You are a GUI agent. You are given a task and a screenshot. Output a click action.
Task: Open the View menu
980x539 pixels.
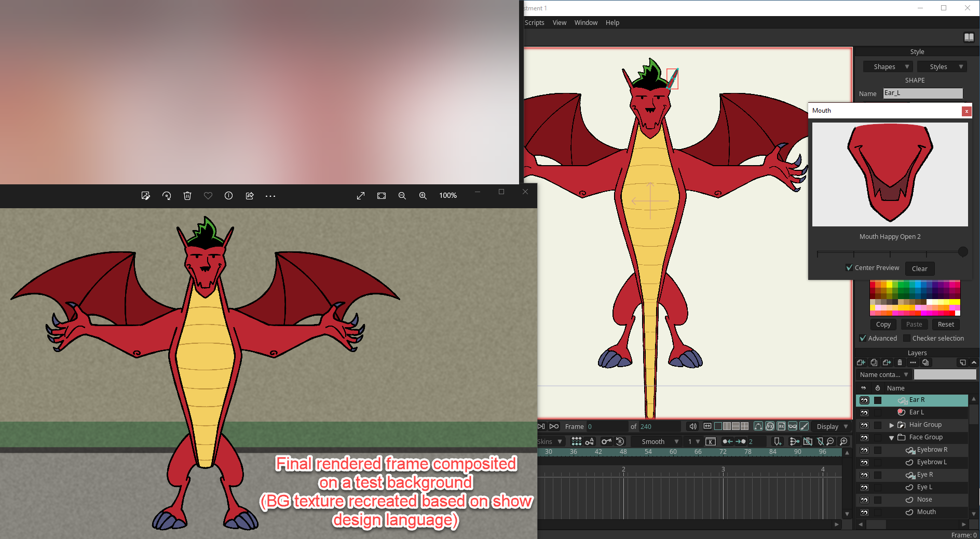pos(560,22)
